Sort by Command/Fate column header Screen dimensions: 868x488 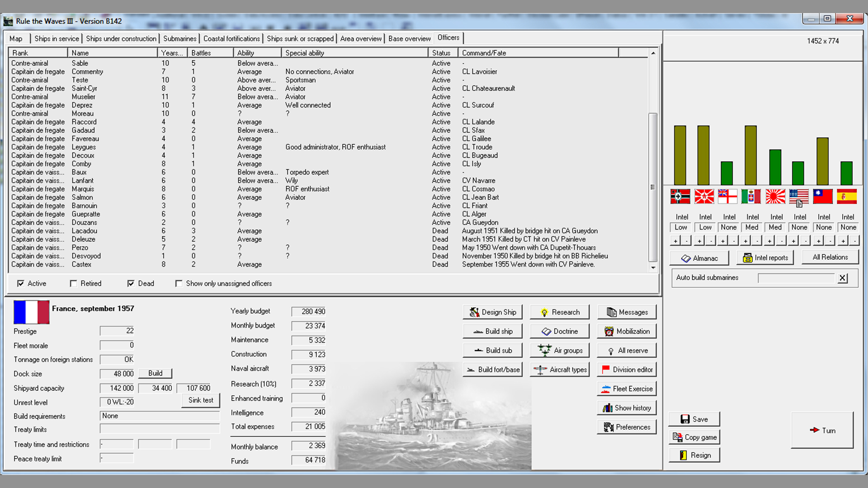click(538, 53)
